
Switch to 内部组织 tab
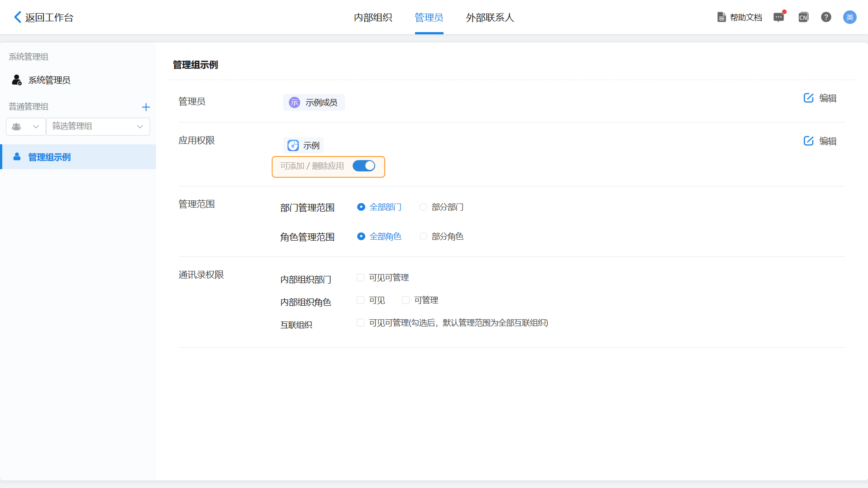[x=373, y=17]
